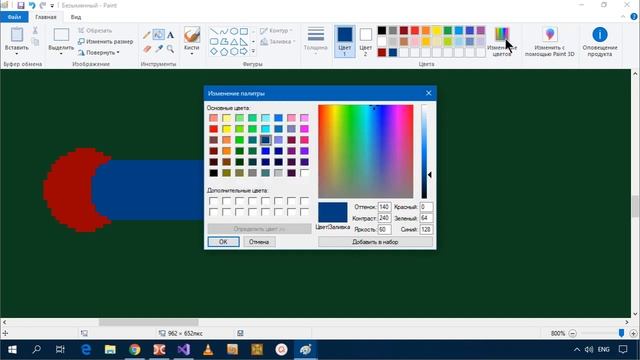The width and height of the screenshot is (640, 360).
Task: Choose the straight line shape
Action: [214, 31]
